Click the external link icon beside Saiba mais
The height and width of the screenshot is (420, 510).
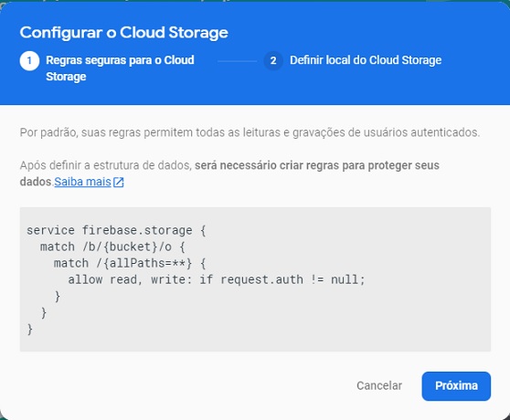pyautogui.click(x=119, y=183)
